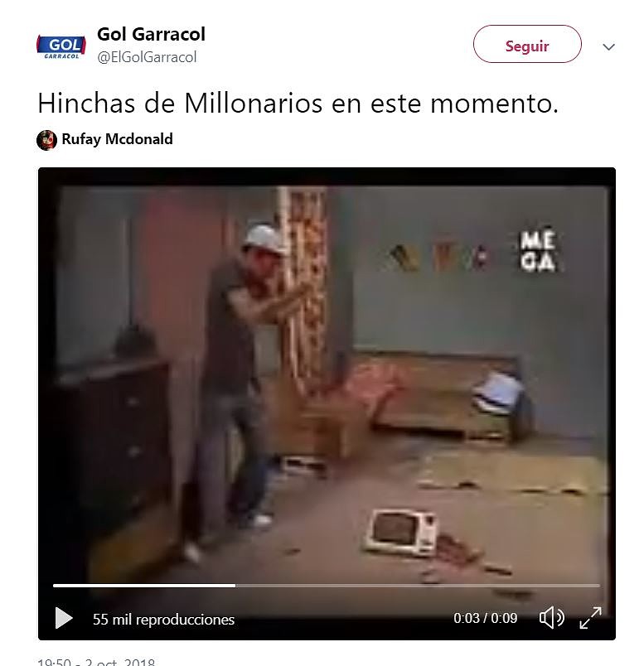
Task: Seek on the video progress bar
Action: click(x=327, y=586)
